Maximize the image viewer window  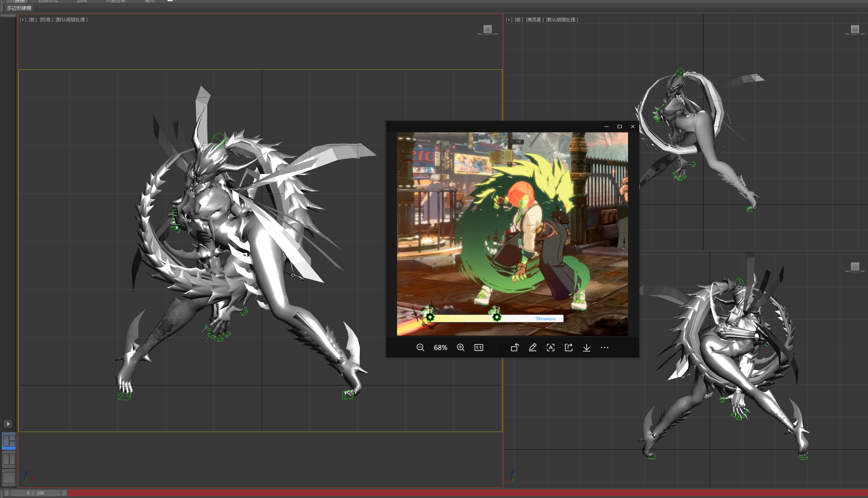620,127
